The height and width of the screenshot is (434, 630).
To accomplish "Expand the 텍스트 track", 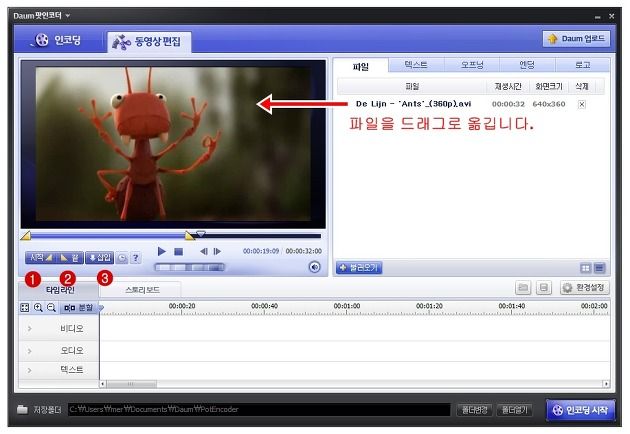I will tap(29, 370).
